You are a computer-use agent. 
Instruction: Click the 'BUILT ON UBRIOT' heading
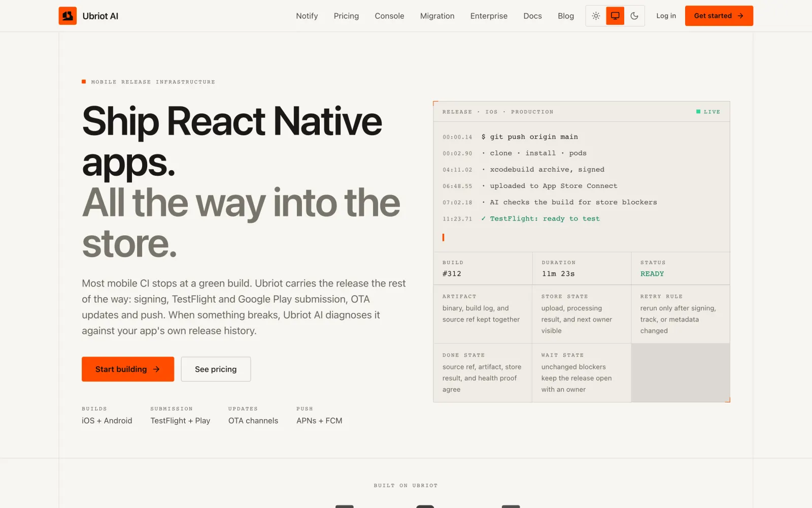(x=405, y=486)
